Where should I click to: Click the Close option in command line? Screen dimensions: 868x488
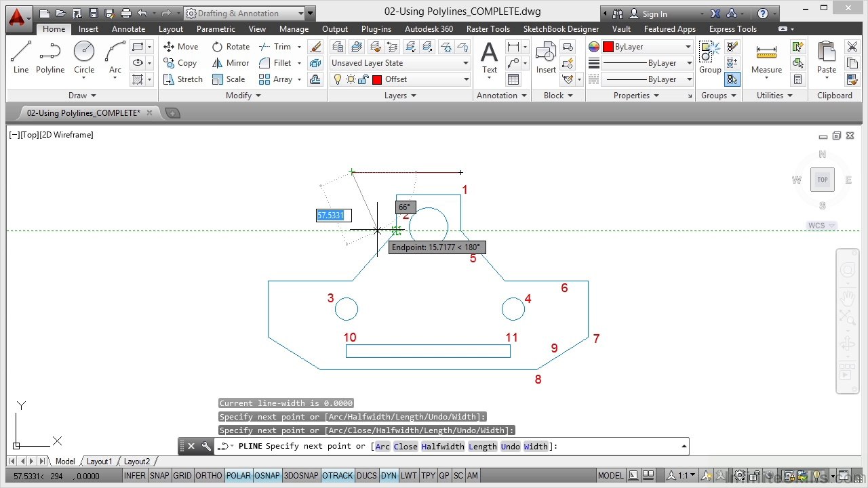pos(406,446)
